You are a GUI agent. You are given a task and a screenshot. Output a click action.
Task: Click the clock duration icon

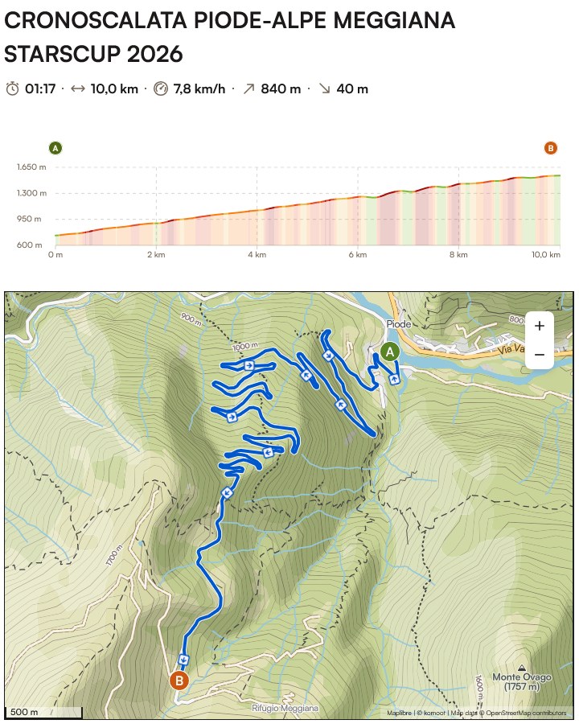[12, 88]
